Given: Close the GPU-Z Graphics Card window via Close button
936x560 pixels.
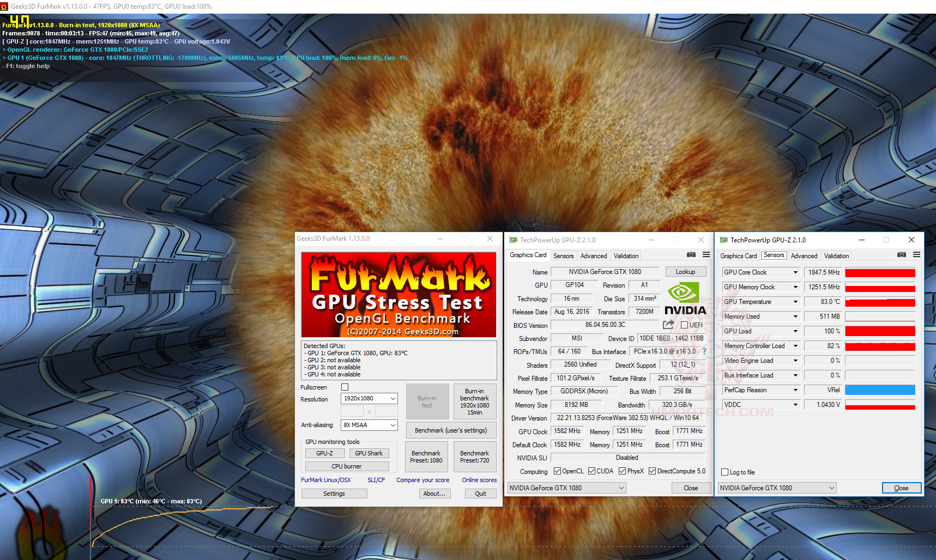Looking at the screenshot, I should click(x=691, y=488).
